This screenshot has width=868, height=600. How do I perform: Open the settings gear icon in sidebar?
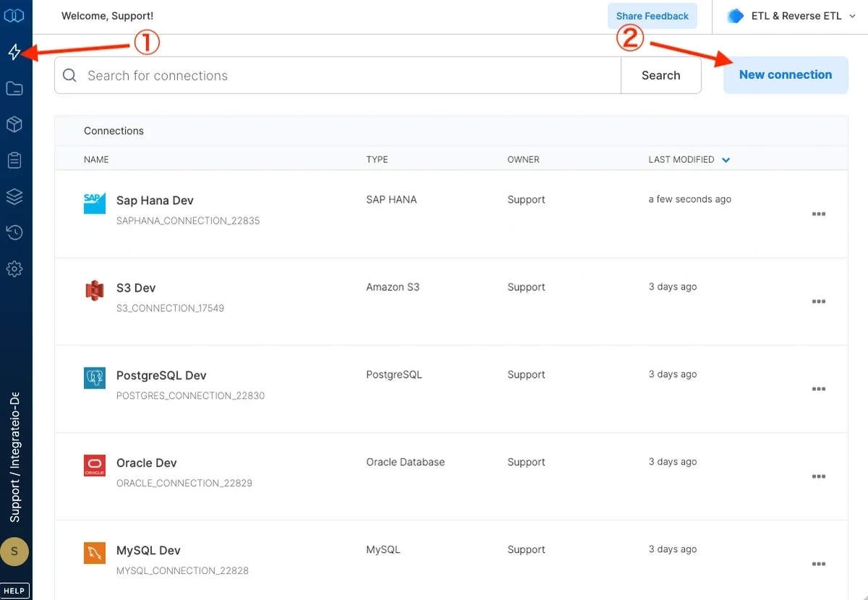pyautogui.click(x=14, y=269)
